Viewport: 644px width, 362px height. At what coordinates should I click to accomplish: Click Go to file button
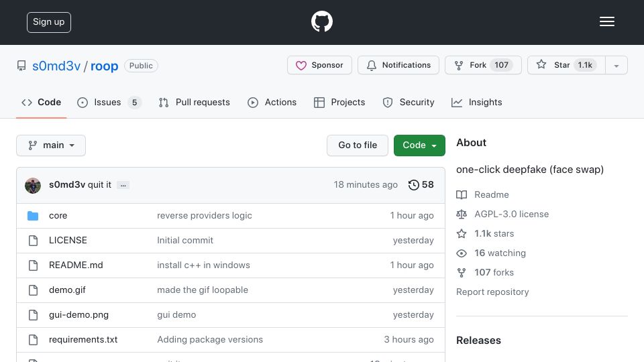pos(358,145)
